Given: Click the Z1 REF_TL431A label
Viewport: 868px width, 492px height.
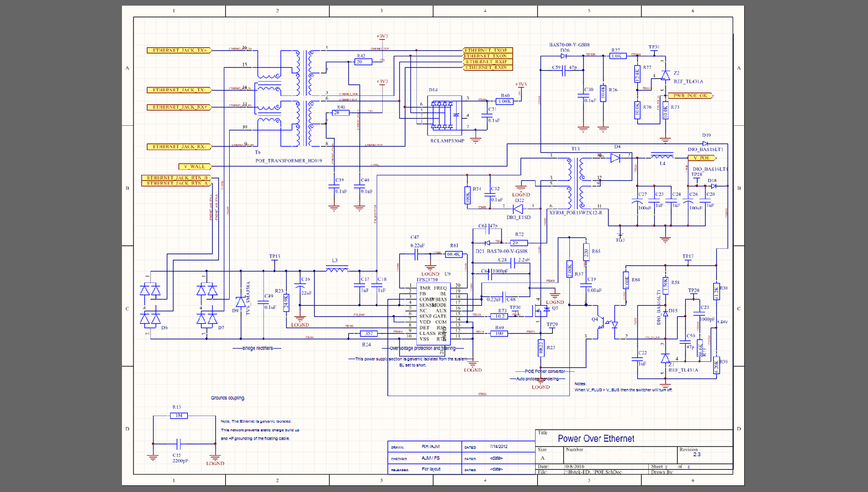Looking at the screenshot, I should pyautogui.click(x=683, y=370).
